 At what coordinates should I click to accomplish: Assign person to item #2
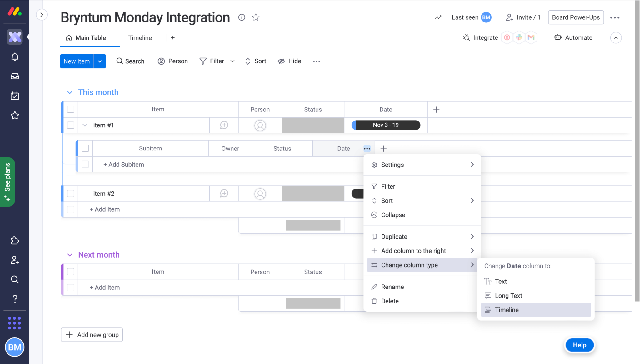260,194
